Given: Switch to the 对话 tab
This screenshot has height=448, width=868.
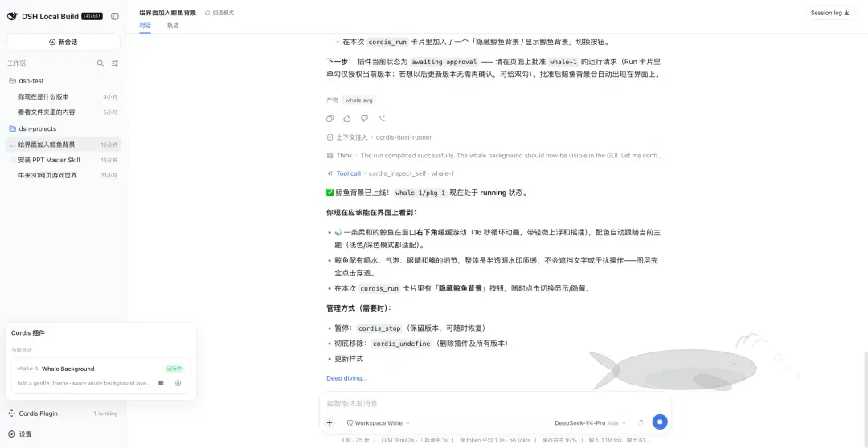Looking at the screenshot, I should pyautogui.click(x=145, y=26).
